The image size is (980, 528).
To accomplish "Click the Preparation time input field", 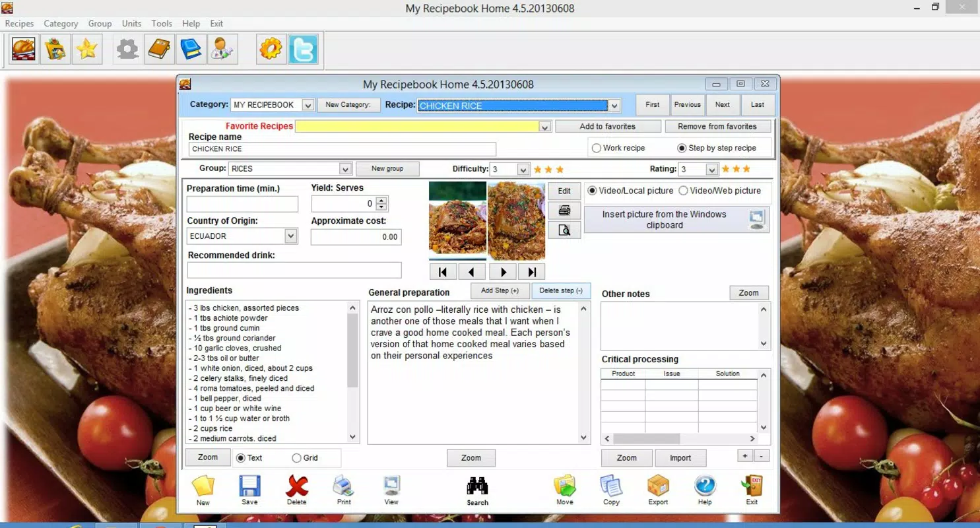I will pos(242,204).
